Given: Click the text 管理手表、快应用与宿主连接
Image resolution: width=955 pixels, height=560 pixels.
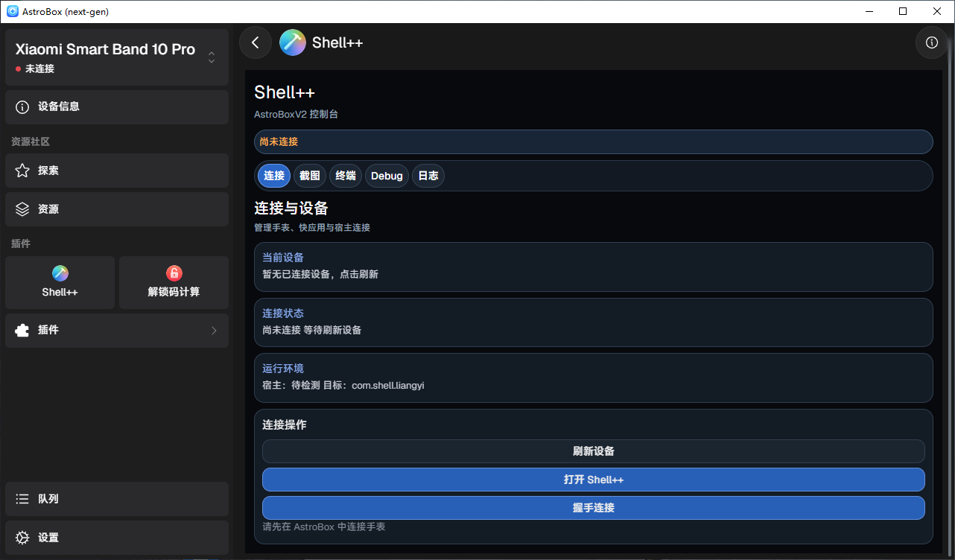Looking at the screenshot, I should pos(312,228).
